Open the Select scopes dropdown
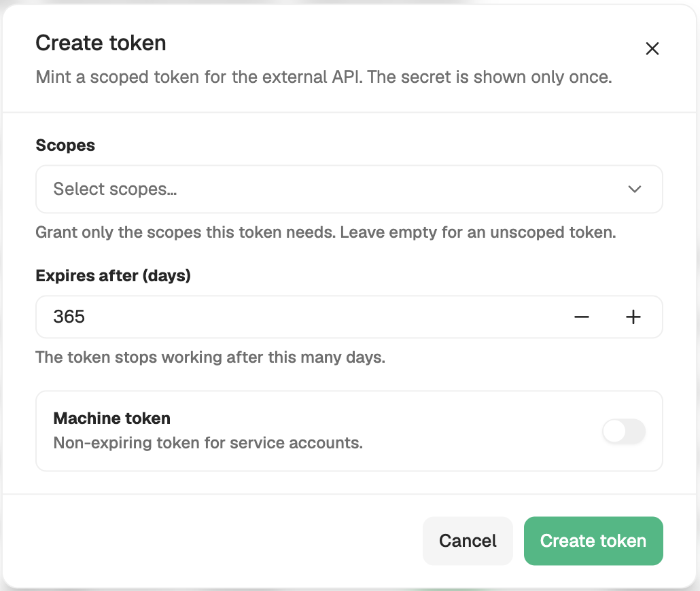The image size is (700, 591). [x=349, y=190]
